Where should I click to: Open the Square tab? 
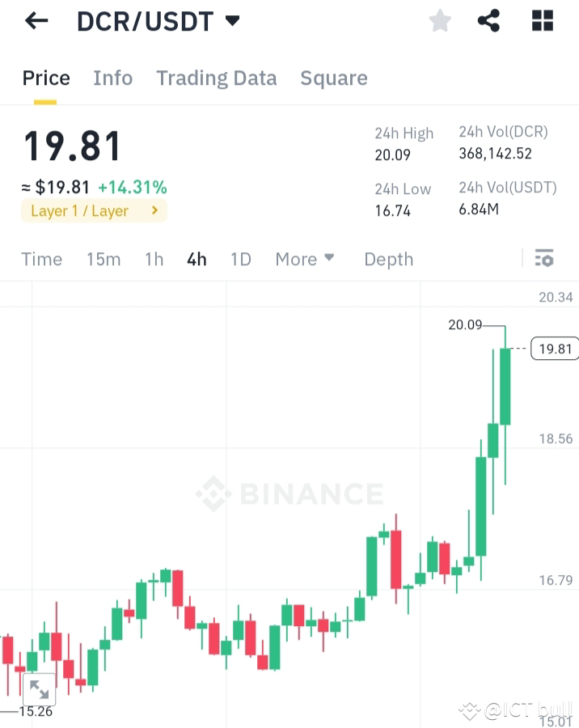coord(334,78)
